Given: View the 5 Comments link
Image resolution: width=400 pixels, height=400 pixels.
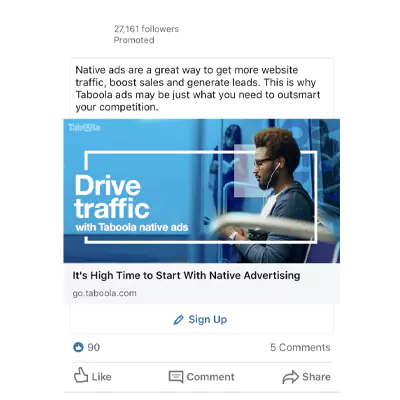Looking at the screenshot, I should (300, 347).
